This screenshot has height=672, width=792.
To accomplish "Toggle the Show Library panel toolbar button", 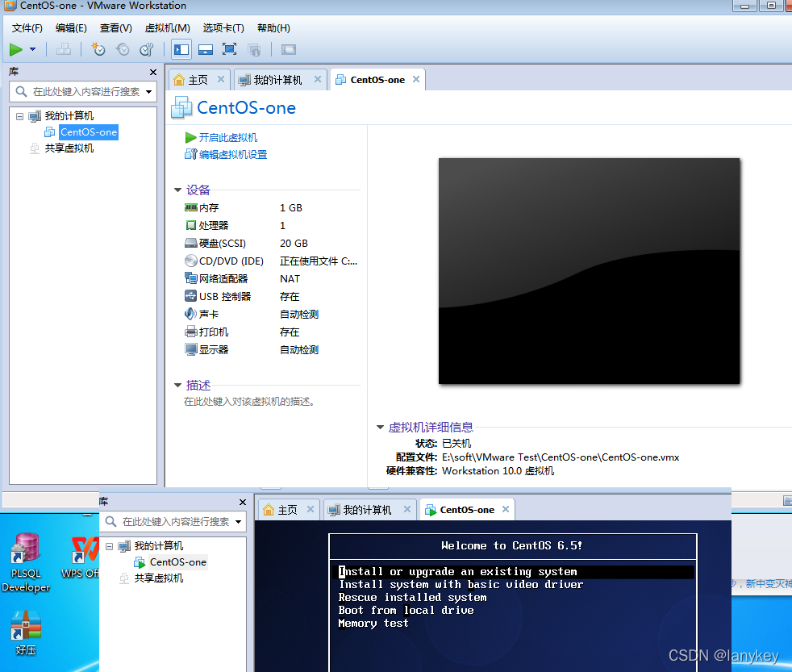I will pyautogui.click(x=181, y=49).
